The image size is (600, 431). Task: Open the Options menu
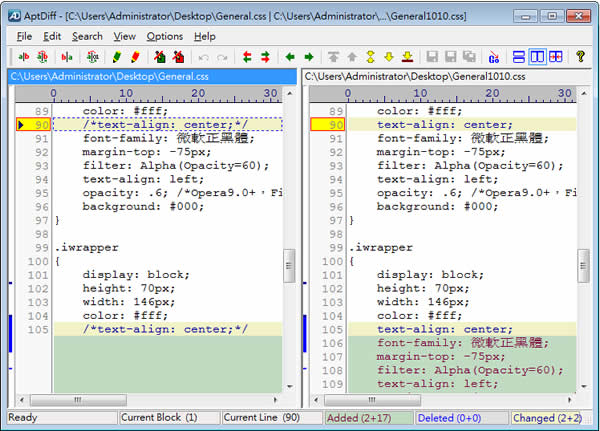164,36
